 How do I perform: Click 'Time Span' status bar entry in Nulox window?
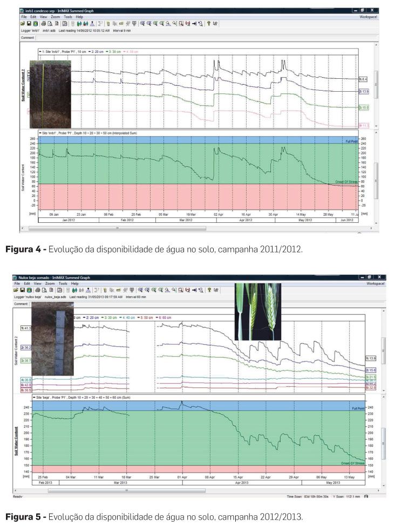[308, 496]
